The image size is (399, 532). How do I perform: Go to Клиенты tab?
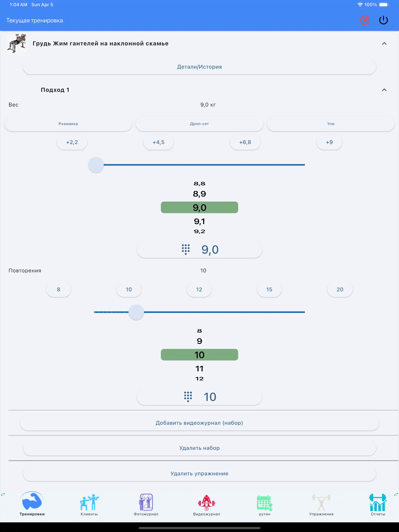tap(89, 505)
